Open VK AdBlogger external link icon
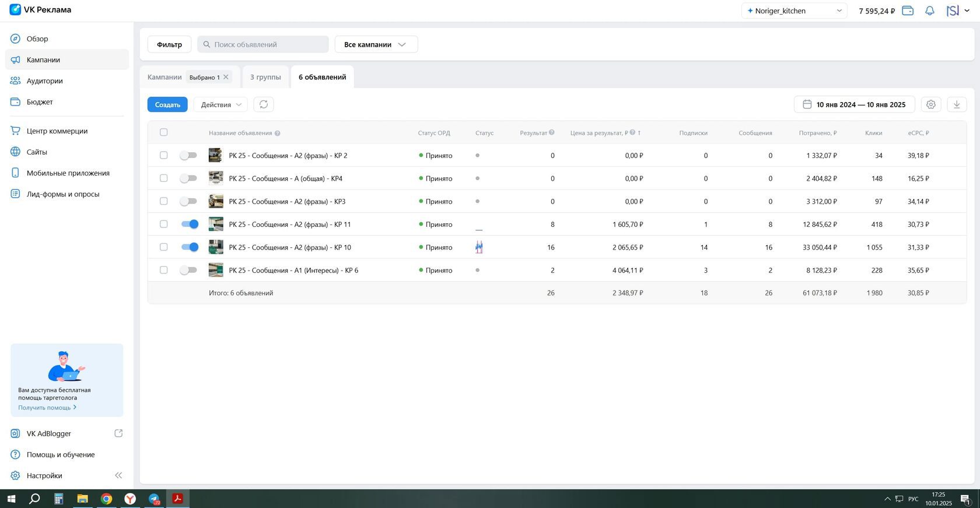 point(118,433)
